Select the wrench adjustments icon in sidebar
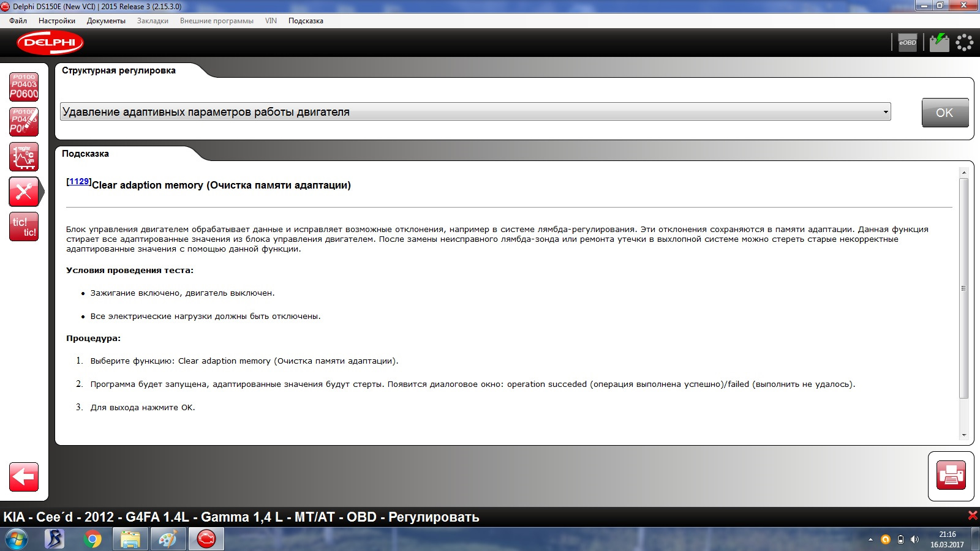Image resolution: width=980 pixels, height=551 pixels. click(x=24, y=192)
